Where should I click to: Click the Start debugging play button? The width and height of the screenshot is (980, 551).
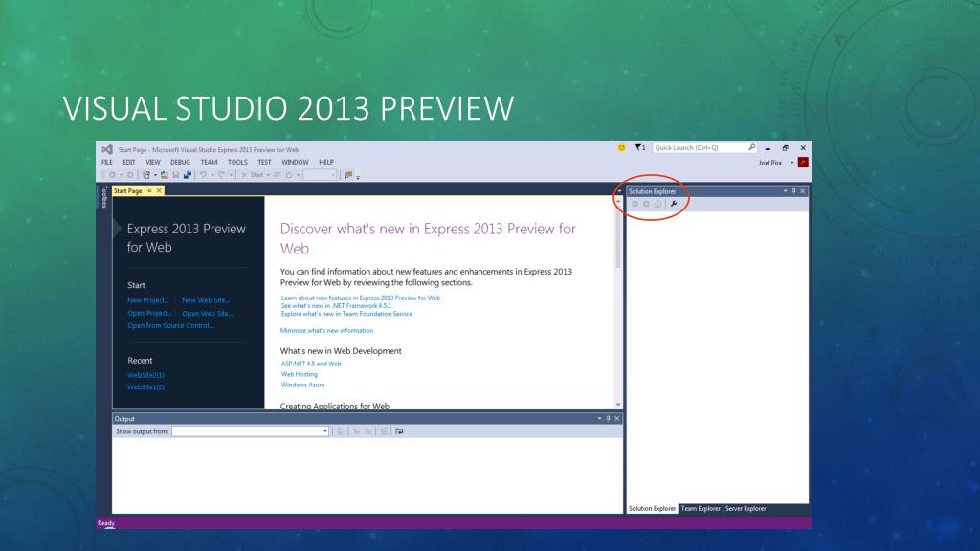(244, 175)
